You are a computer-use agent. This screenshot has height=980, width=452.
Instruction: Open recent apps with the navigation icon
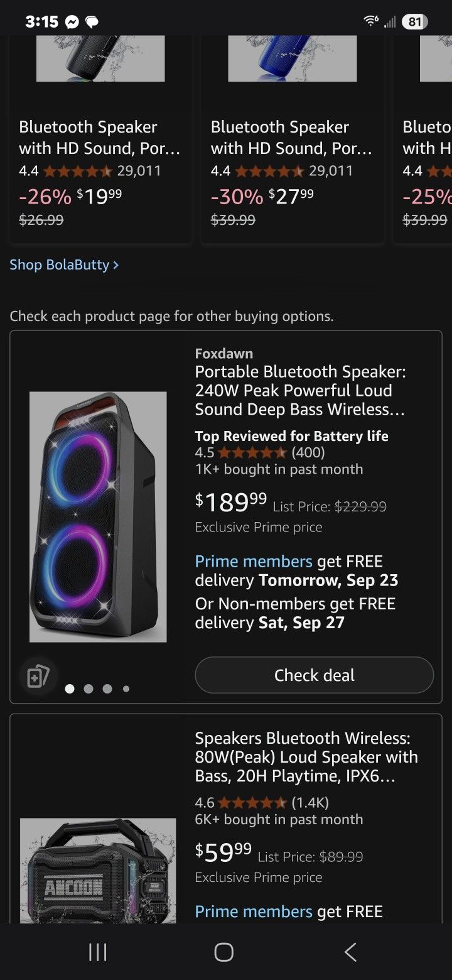tap(97, 952)
